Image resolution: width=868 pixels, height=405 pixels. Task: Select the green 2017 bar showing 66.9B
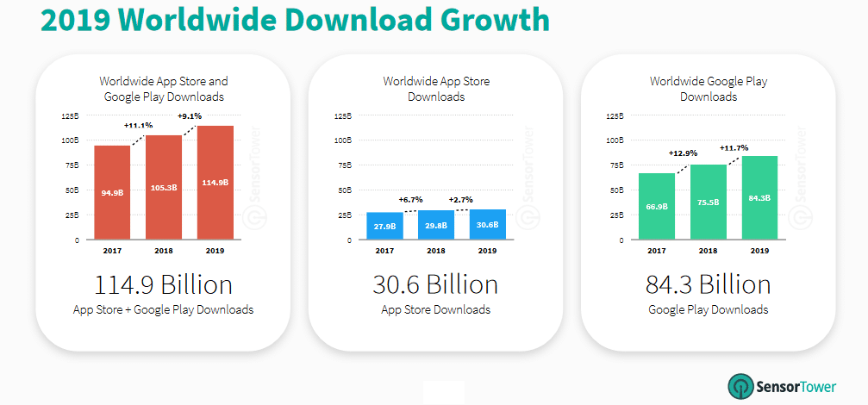coord(657,206)
